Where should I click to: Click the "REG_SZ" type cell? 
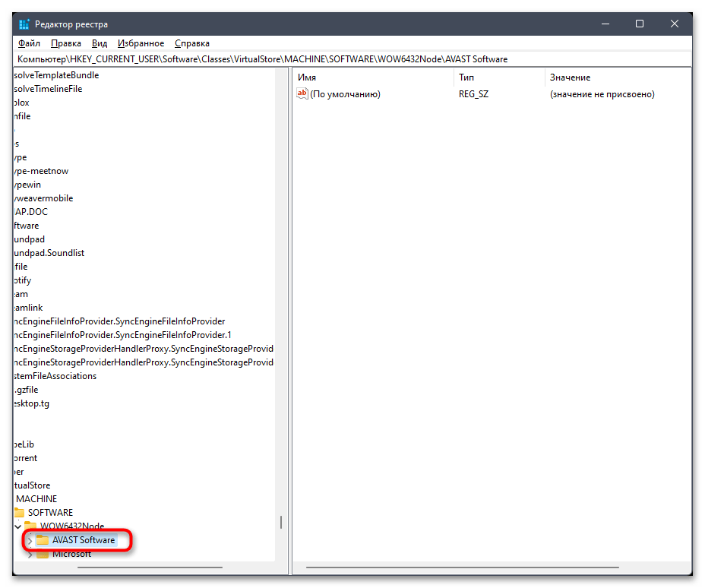tap(473, 94)
